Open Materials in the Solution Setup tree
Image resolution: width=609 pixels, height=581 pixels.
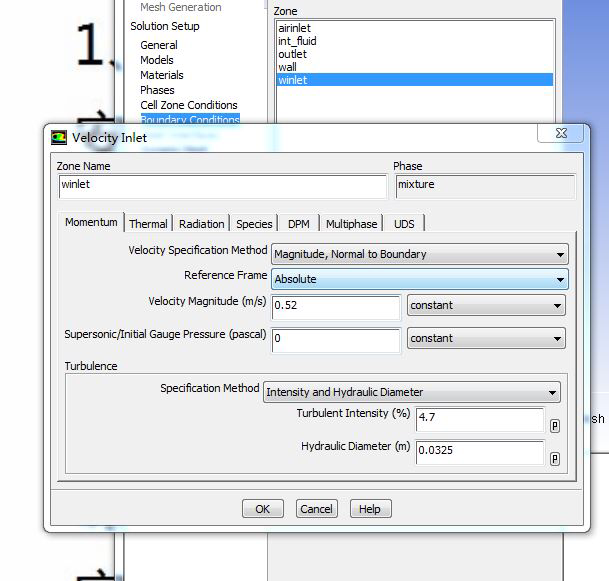click(x=162, y=75)
